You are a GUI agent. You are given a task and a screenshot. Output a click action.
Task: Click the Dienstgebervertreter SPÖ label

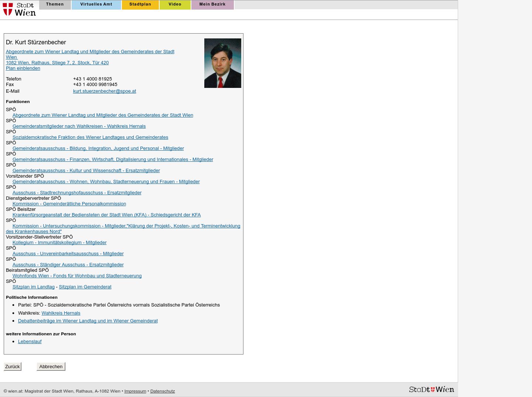33,198
